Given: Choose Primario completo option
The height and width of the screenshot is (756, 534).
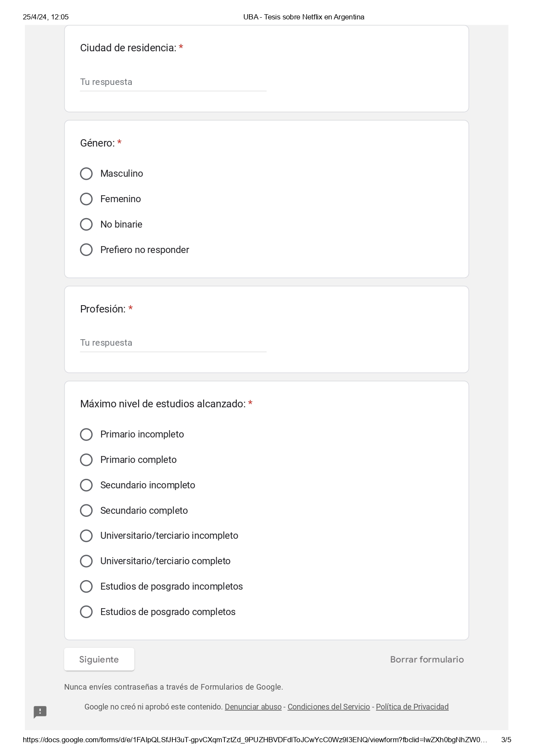Looking at the screenshot, I should tap(86, 460).
